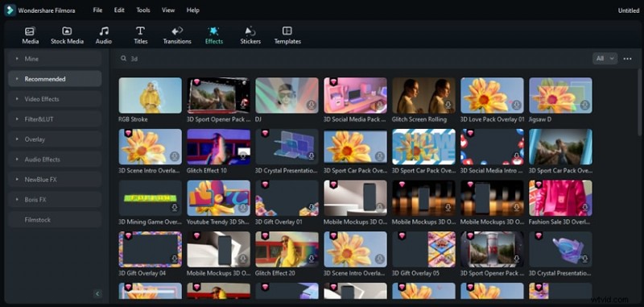Screen dimensions: 644x307
Task: Open the Edit menu
Action: pyautogui.click(x=119, y=10)
